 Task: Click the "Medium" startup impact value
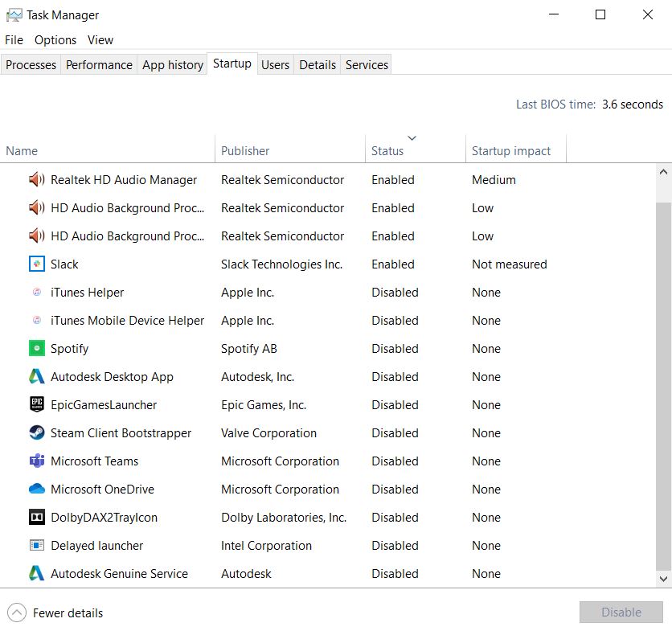click(494, 180)
